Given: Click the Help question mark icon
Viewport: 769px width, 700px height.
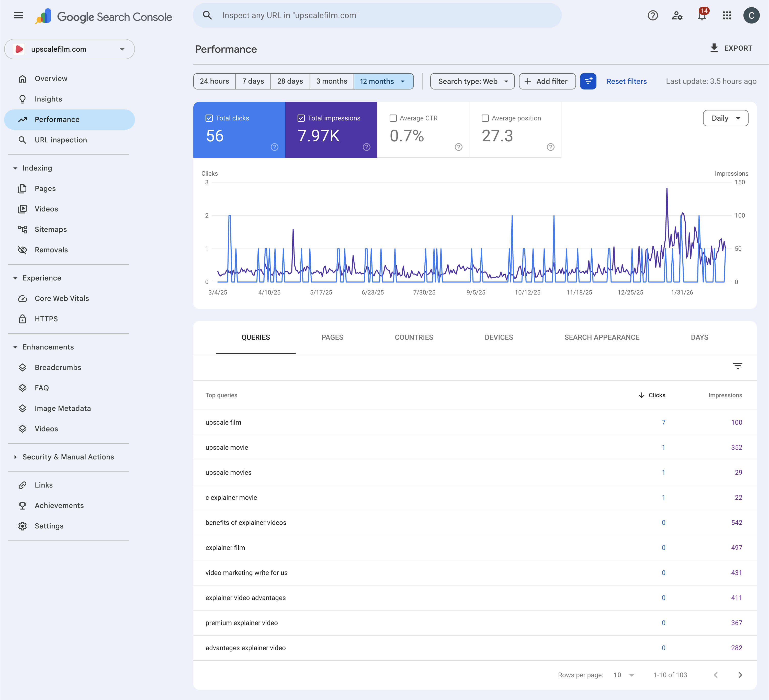Looking at the screenshot, I should pos(653,16).
